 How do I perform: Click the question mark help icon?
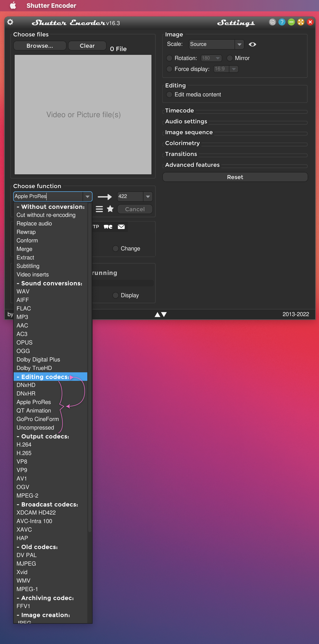click(x=282, y=22)
